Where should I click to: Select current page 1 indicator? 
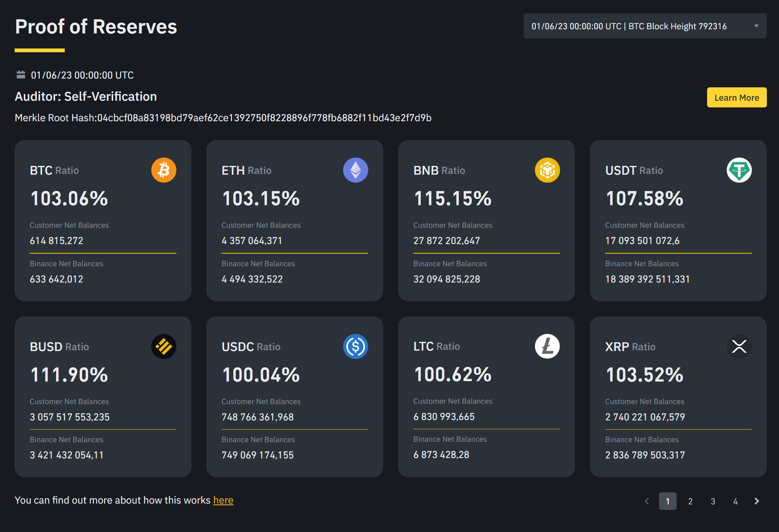pos(667,501)
